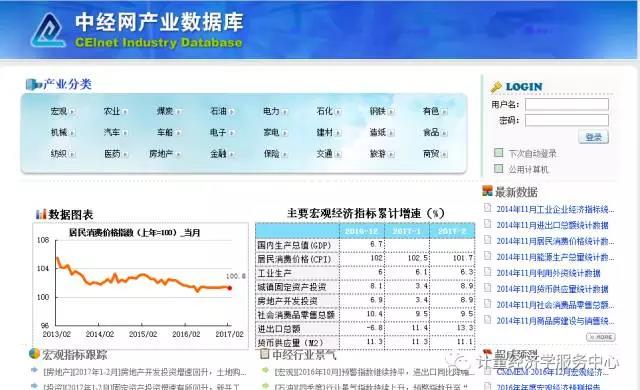Click the 登录 login button
Screen dimensions: 640x390
[x=593, y=137]
